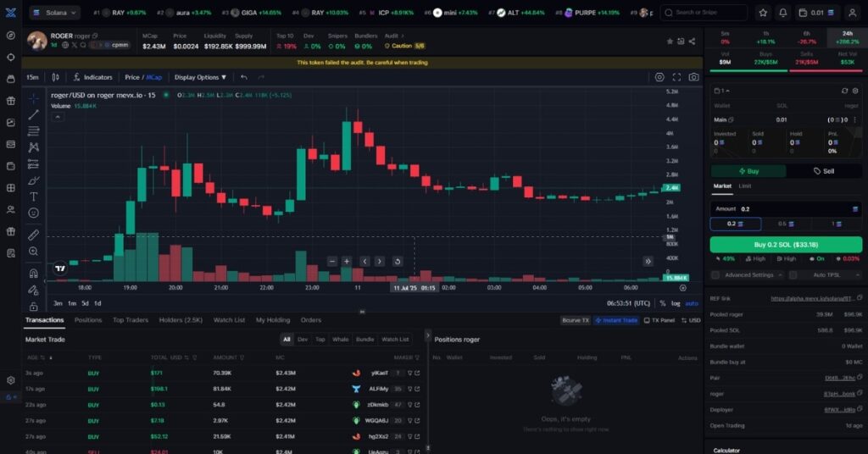Switch the chart to fullscreen mode
The height and width of the screenshot is (454, 868).
pyautogui.click(x=676, y=77)
